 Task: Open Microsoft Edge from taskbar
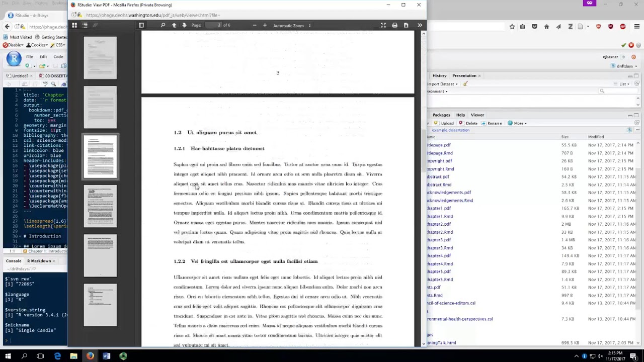point(57,356)
